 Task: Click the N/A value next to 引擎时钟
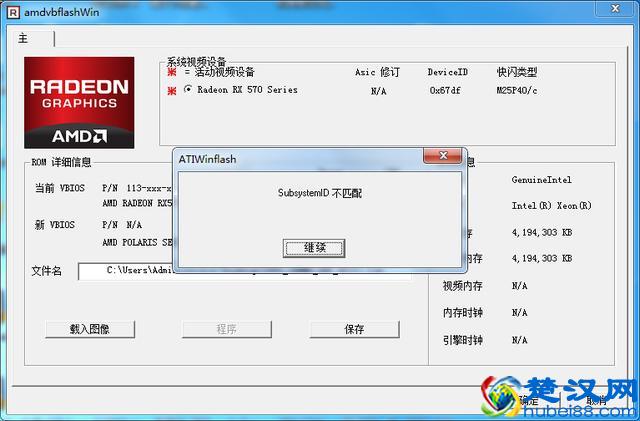tap(519, 340)
